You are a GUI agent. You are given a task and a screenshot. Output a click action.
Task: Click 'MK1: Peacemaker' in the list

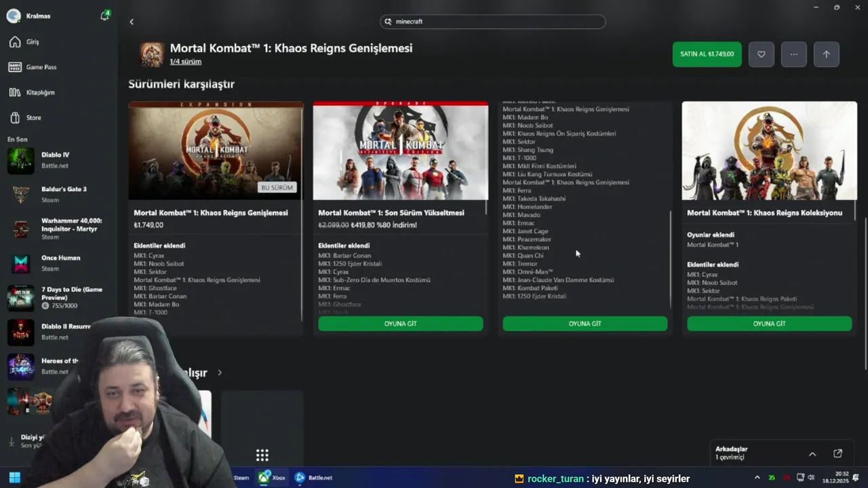(x=527, y=239)
